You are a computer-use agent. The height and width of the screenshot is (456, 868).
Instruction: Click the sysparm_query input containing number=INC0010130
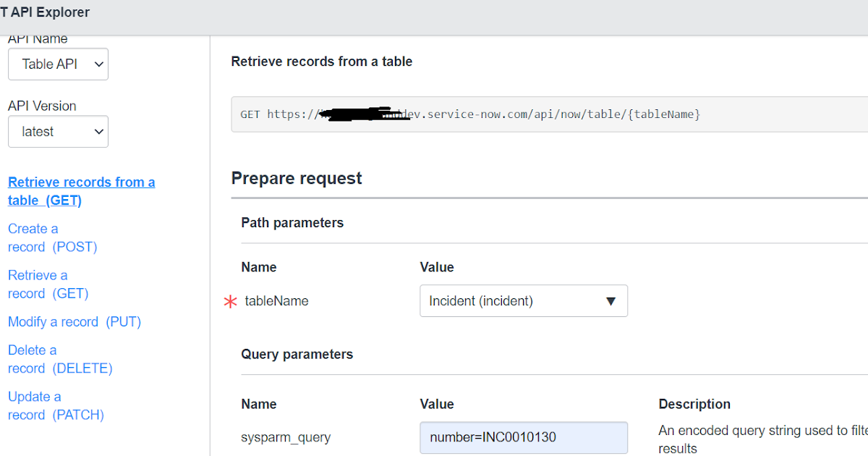523,437
